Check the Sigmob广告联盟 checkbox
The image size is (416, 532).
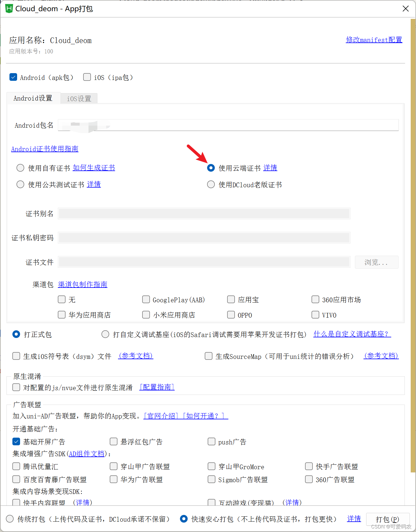(212, 479)
